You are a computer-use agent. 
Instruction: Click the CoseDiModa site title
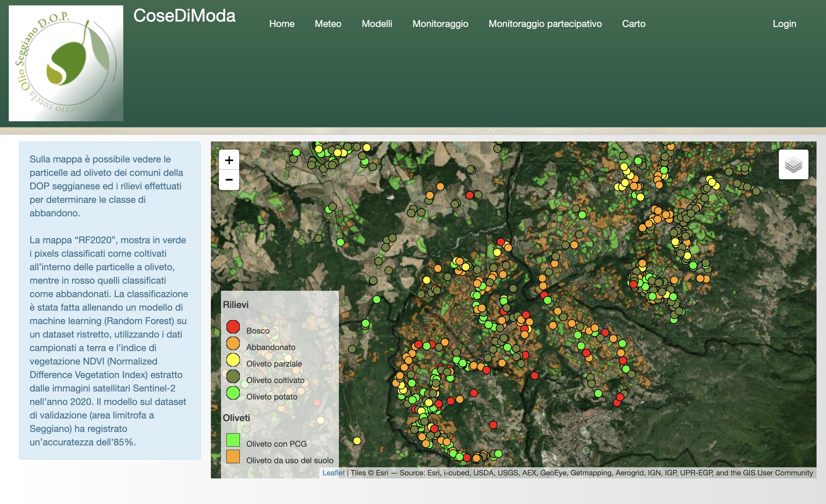184,16
